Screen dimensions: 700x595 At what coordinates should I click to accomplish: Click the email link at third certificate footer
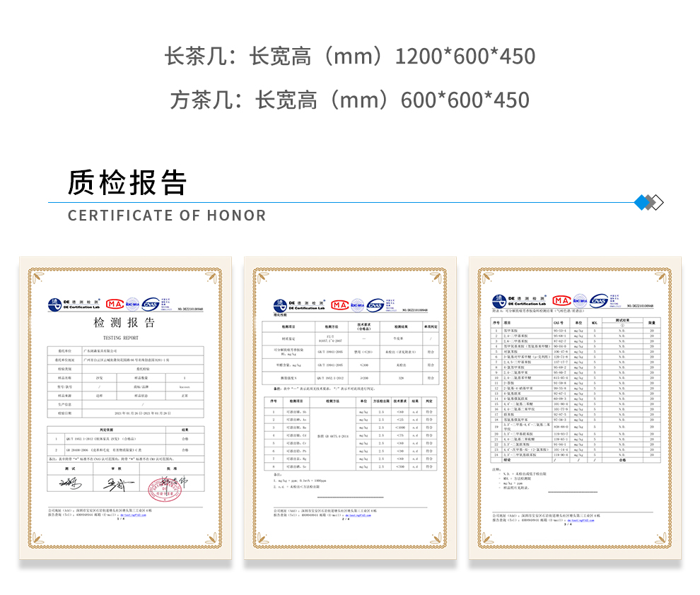581,519
